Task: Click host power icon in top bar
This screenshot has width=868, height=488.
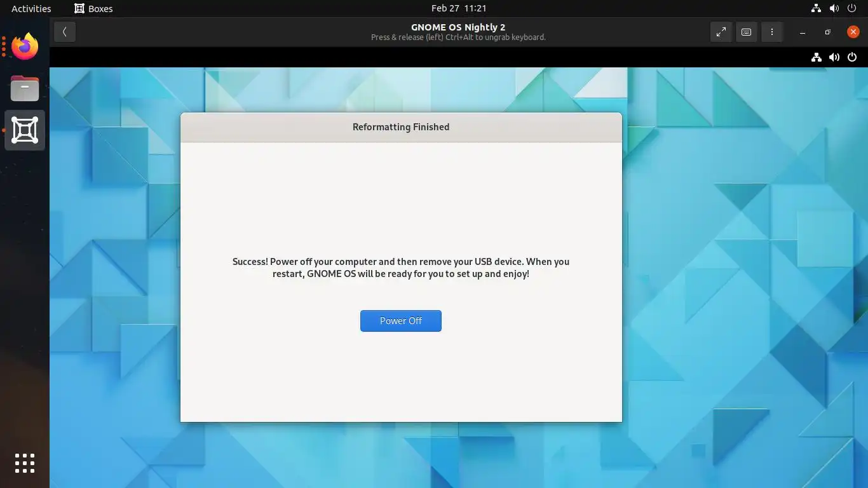Action: click(852, 8)
